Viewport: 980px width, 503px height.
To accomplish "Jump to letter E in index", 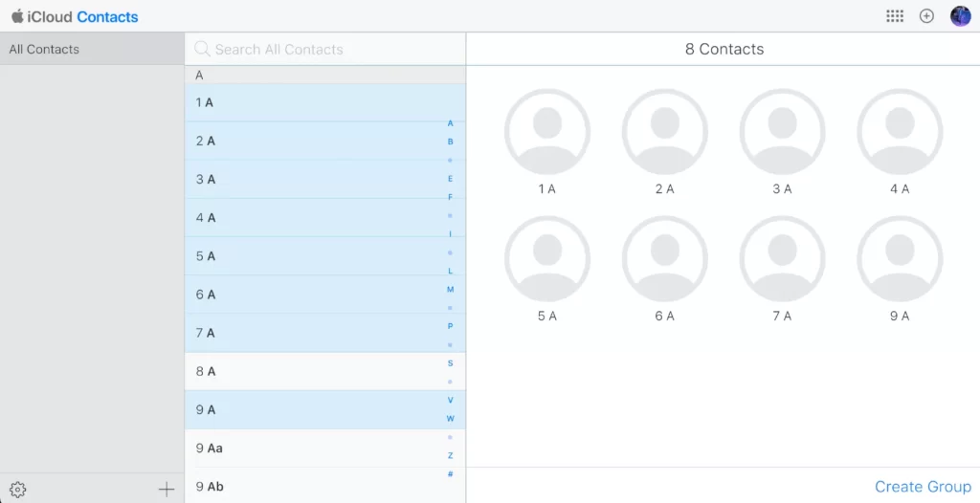I will point(450,179).
